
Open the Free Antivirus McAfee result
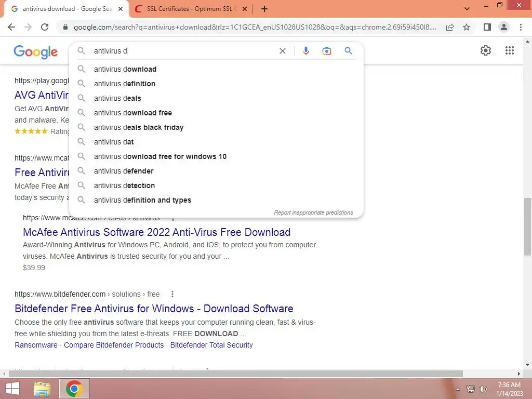[42, 172]
